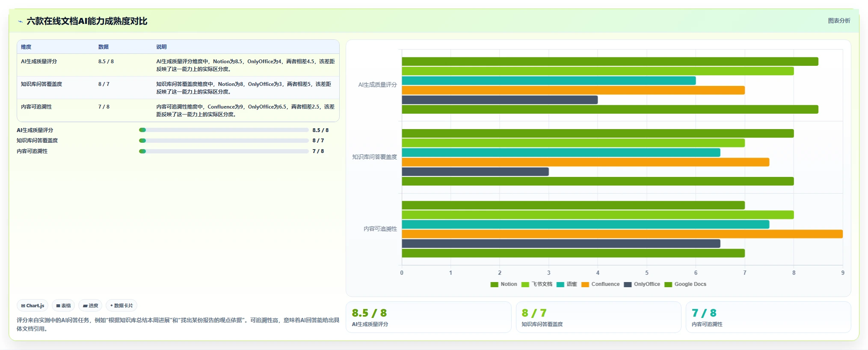Click the top Notion bar in AI生成质量评分 group
The image size is (868, 350).
point(610,62)
